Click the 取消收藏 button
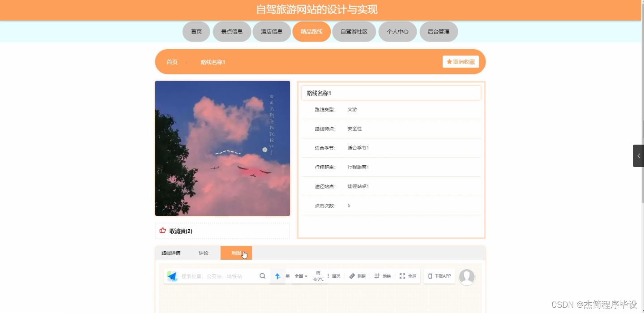Viewport: 644px width, 313px height. (461, 61)
